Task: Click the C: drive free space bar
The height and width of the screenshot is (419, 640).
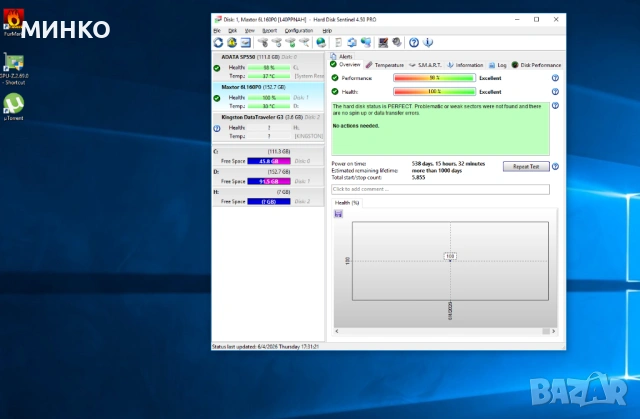Action: pos(269,161)
